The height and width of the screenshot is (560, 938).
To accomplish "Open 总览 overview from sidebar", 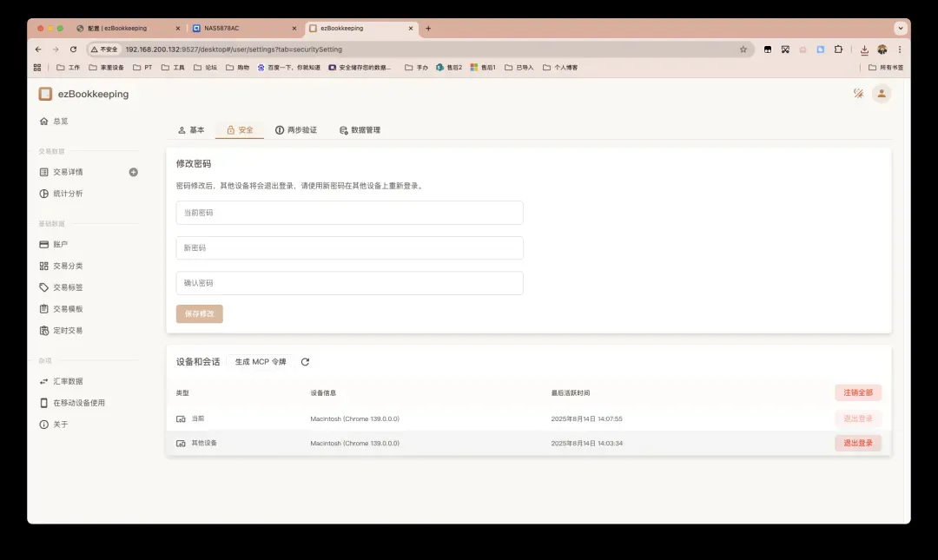I will pos(60,122).
